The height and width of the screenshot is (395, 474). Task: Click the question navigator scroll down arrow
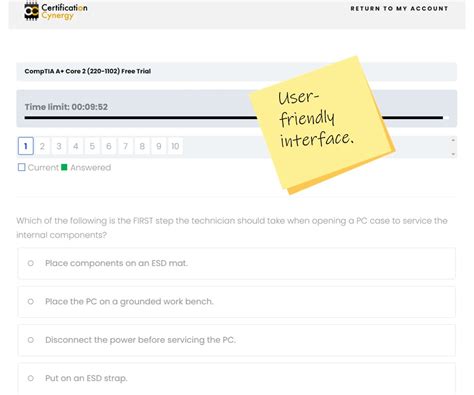[x=453, y=154]
